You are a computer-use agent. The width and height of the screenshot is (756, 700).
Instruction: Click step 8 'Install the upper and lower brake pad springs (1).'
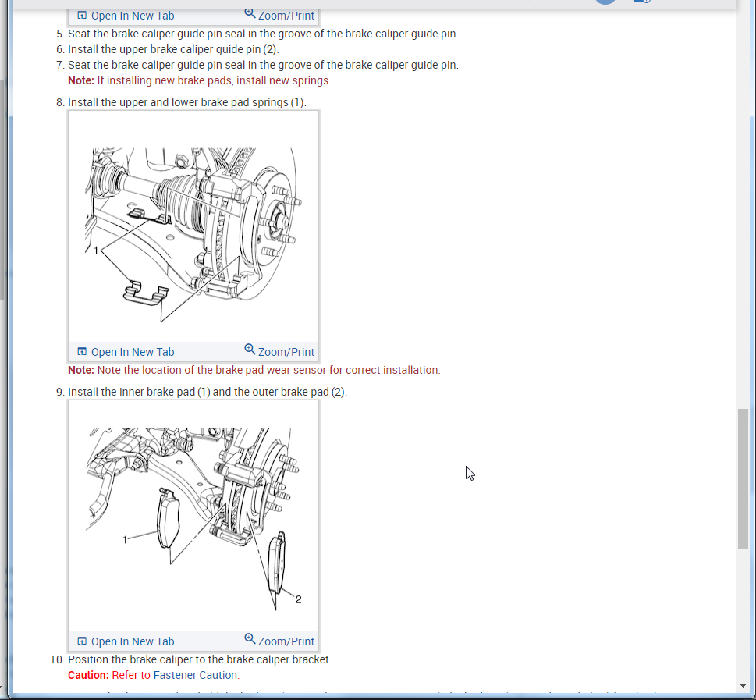187,102
